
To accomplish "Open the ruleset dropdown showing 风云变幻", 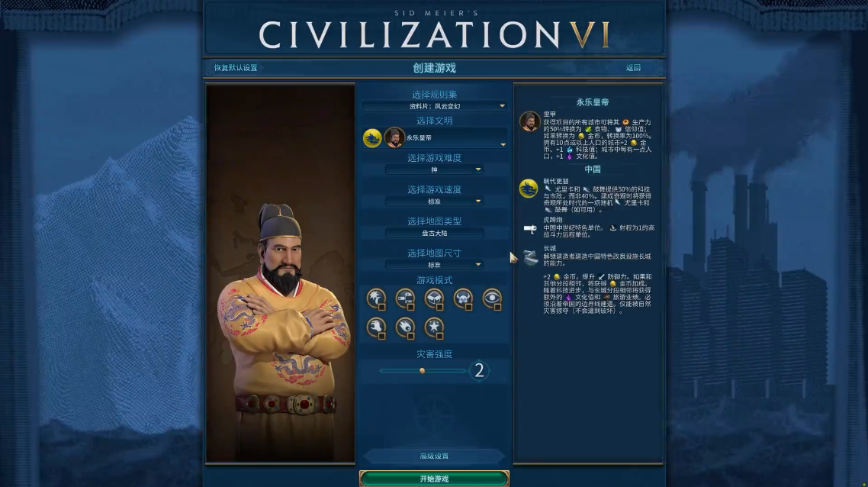I will 434,106.
